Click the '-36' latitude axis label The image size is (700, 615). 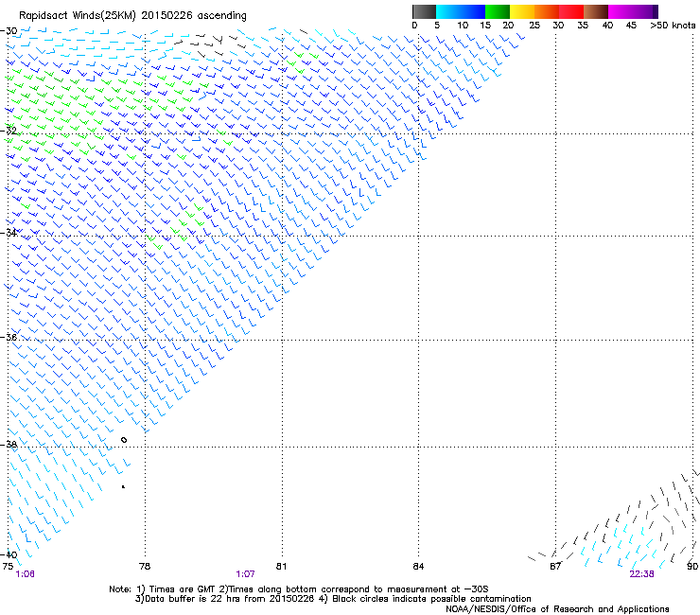[x=9, y=337]
